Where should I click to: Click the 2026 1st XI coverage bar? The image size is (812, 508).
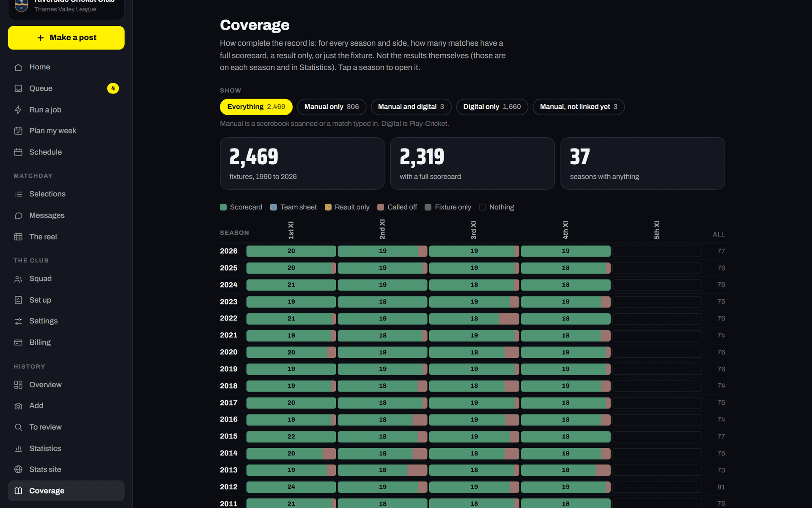(x=291, y=251)
